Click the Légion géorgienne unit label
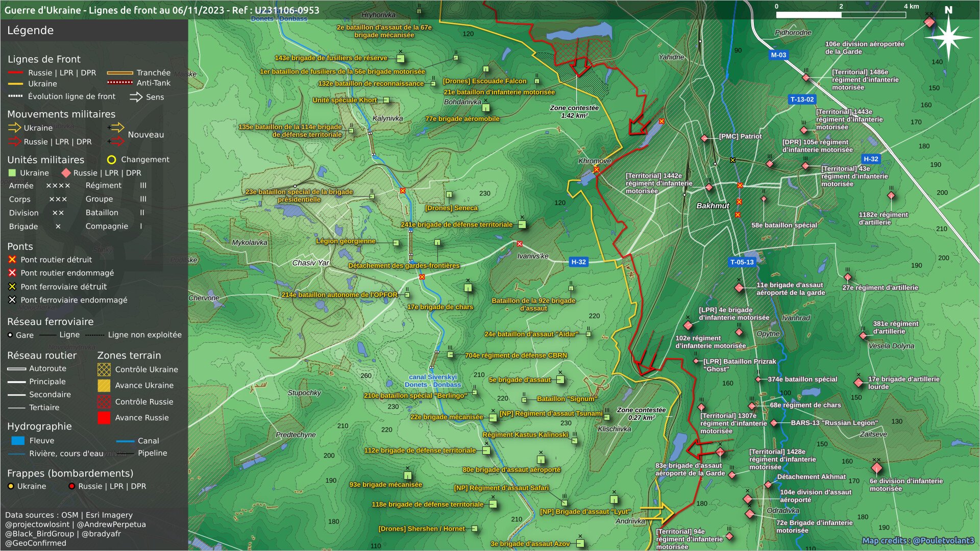 pos(346,241)
